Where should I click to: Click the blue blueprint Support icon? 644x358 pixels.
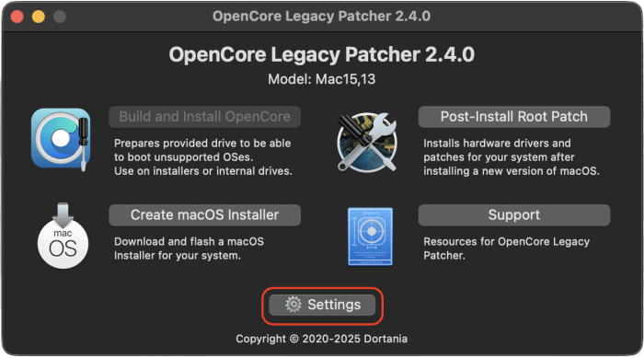[370, 237]
